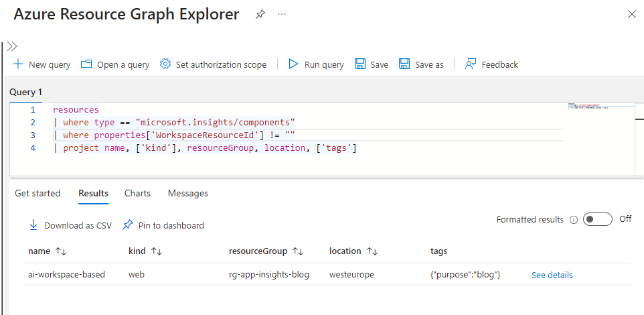
Task: Close the Resource Graph Explorer blade
Action: (x=632, y=14)
